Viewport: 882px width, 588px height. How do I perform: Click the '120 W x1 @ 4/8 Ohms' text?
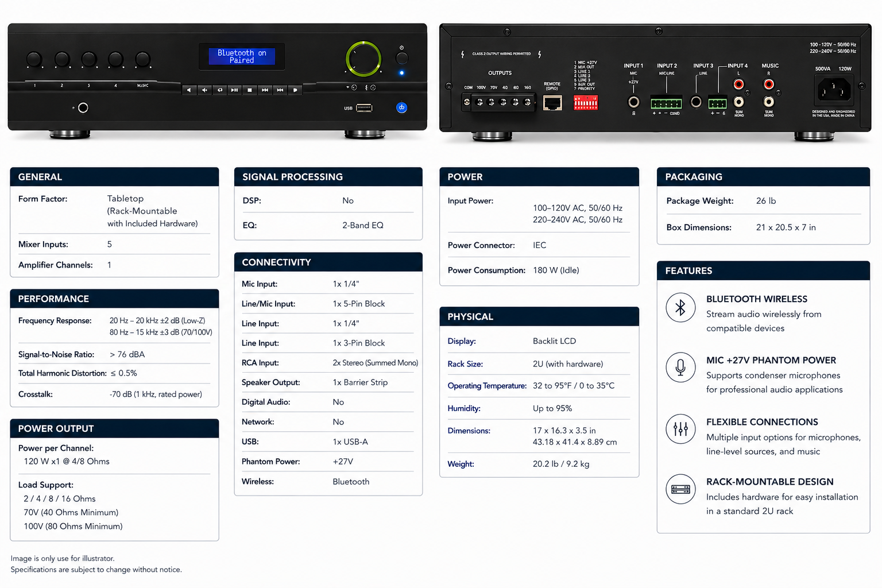[x=67, y=461]
